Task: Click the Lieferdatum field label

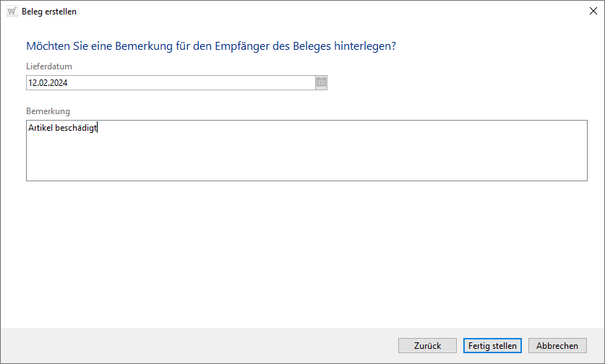Action: point(49,66)
